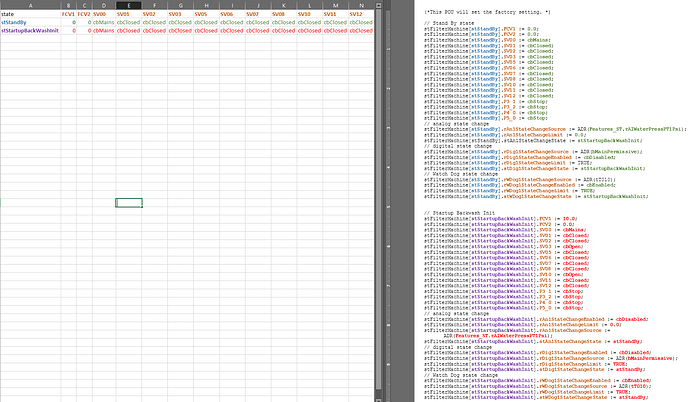The width and height of the screenshot is (690, 402).
Task: Click spreadsheet vertical scrollbar up arrow
Action: [378, 5]
